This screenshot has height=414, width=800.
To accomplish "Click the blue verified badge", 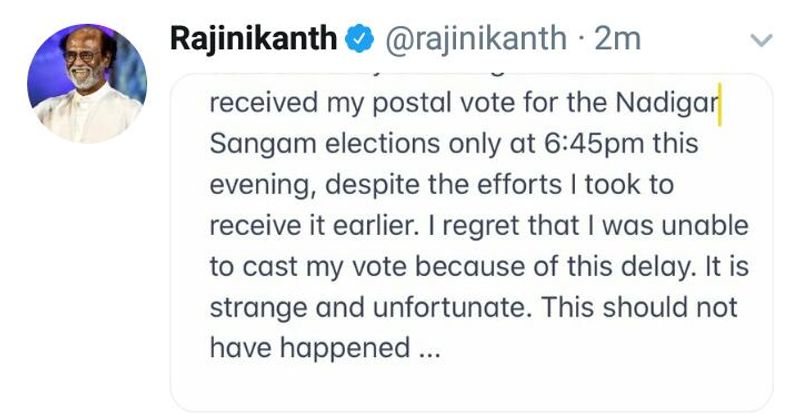I will pos(354,40).
